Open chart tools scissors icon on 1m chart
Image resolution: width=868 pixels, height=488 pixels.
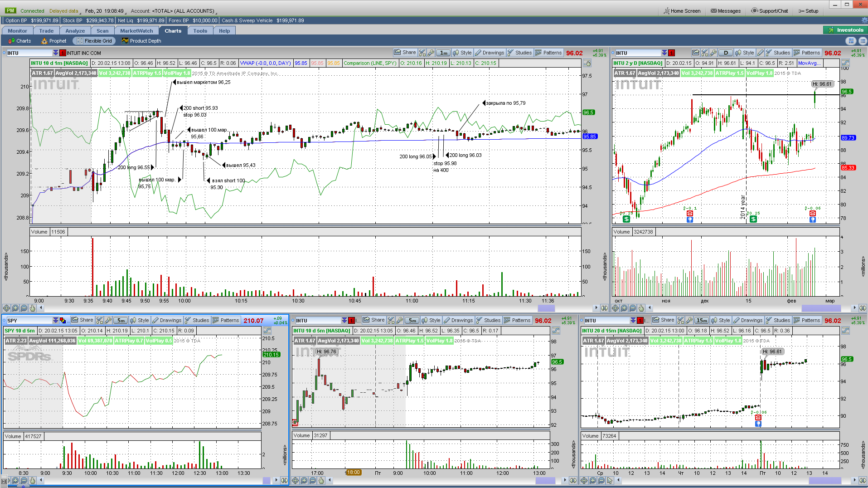click(422, 53)
